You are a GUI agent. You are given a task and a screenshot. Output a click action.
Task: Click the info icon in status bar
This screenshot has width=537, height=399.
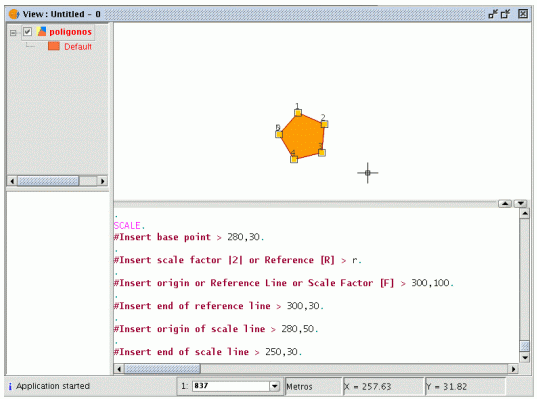tap(10, 386)
